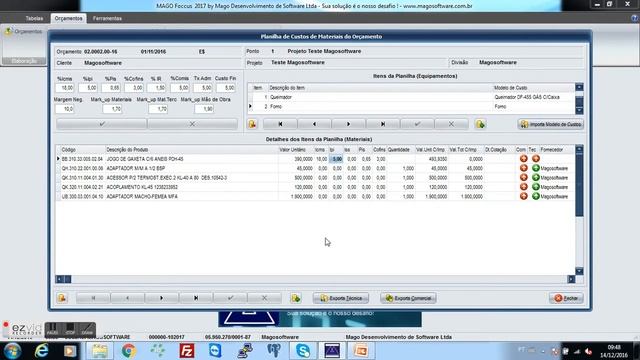The width and height of the screenshot is (640, 360).
Task: Click the %Cofins input field
Action: (134, 88)
